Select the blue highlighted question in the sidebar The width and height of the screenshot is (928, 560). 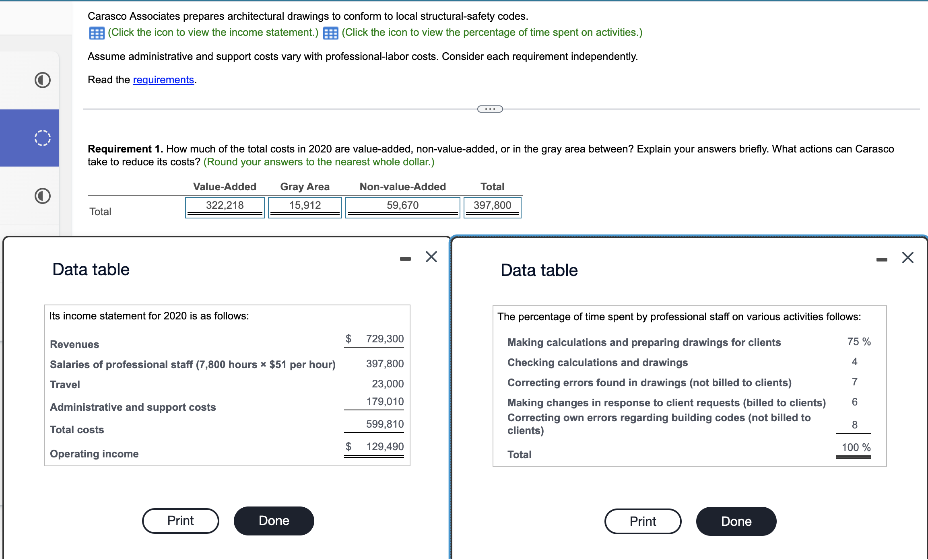pyautogui.click(x=29, y=138)
